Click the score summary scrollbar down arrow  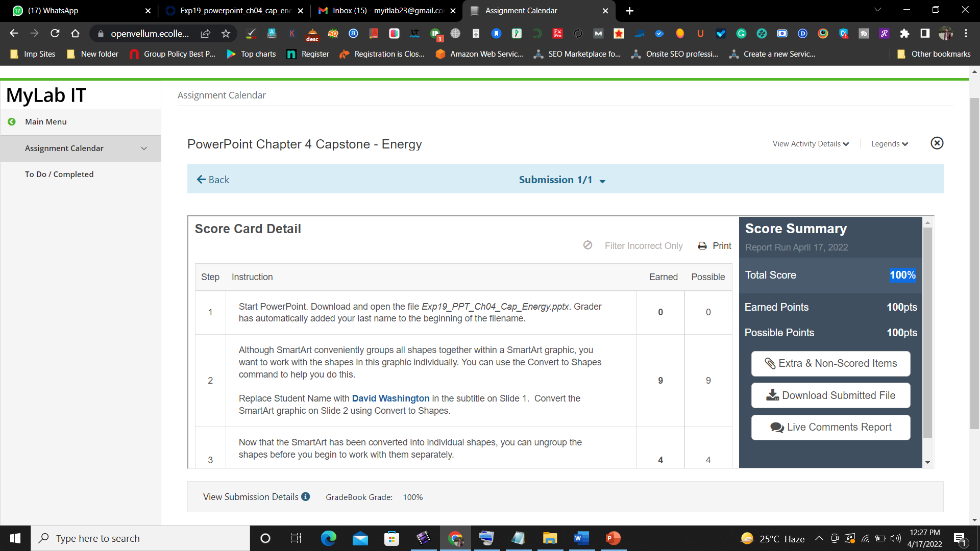(x=927, y=463)
